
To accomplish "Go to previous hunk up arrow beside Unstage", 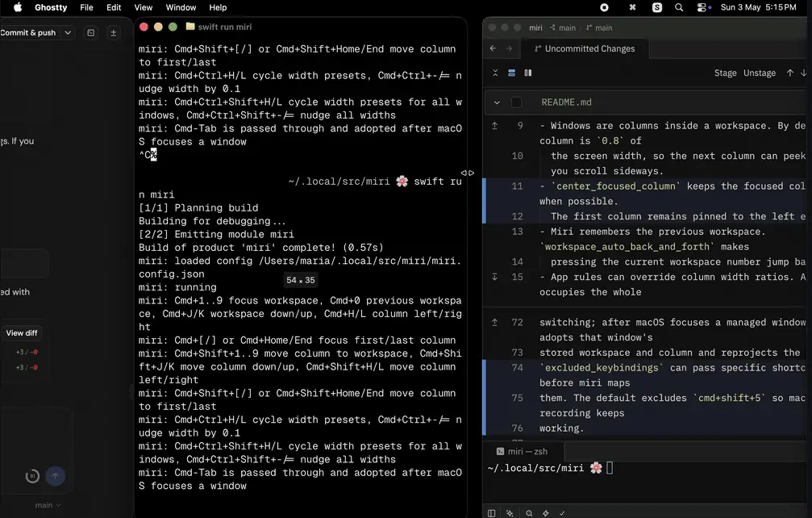I will click(x=789, y=73).
